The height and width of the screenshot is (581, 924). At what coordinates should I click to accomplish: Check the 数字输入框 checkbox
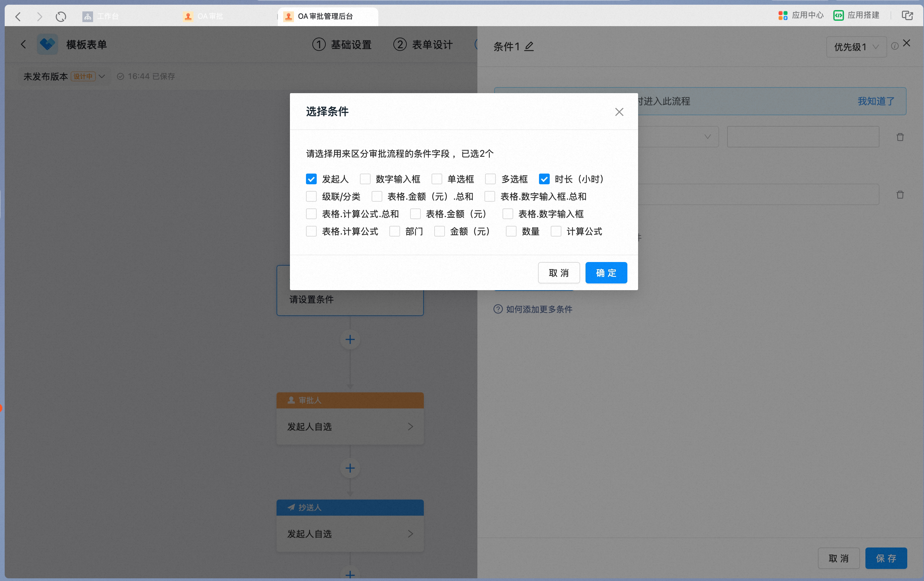coord(365,179)
